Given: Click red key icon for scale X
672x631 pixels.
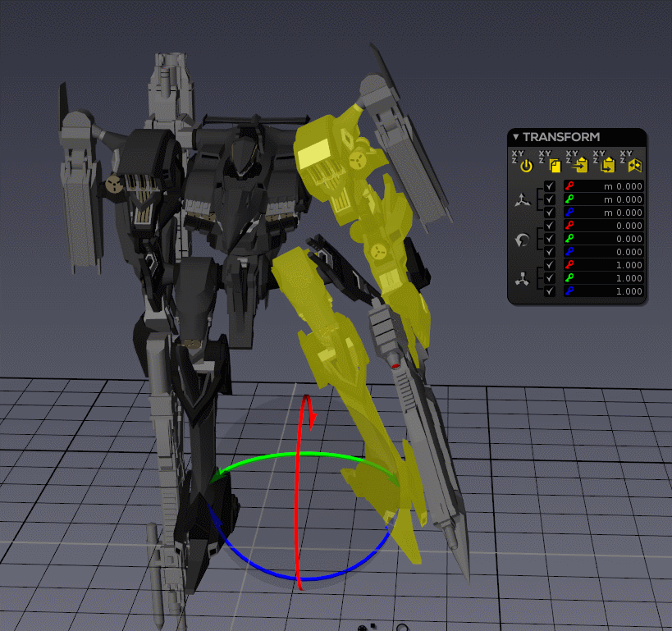Looking at the screenshot, I should (569, 264).
